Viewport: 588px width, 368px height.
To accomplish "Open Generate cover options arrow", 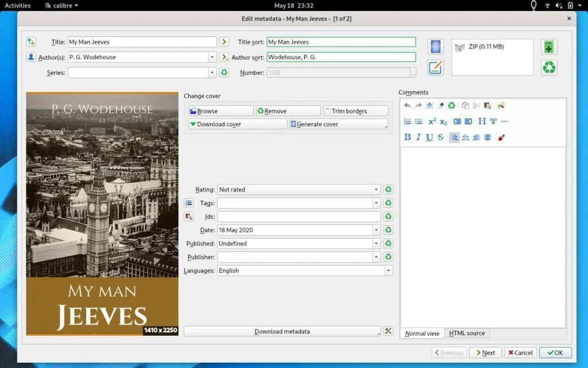I will coord(386,126).
